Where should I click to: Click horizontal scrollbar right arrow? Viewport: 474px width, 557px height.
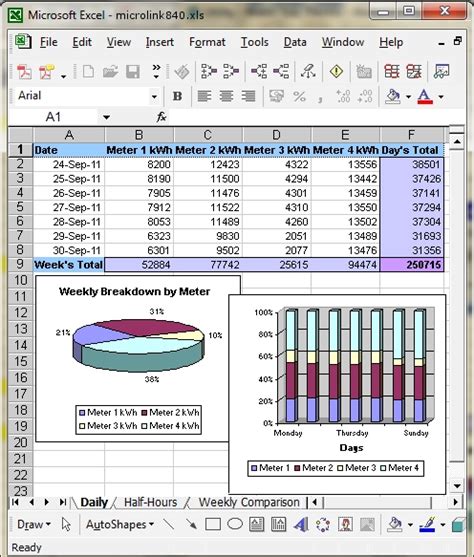coord(455,502)
